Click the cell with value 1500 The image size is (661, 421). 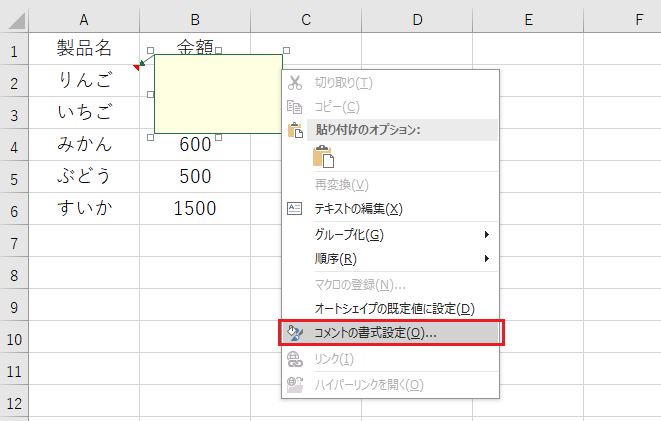pos(195,209)
